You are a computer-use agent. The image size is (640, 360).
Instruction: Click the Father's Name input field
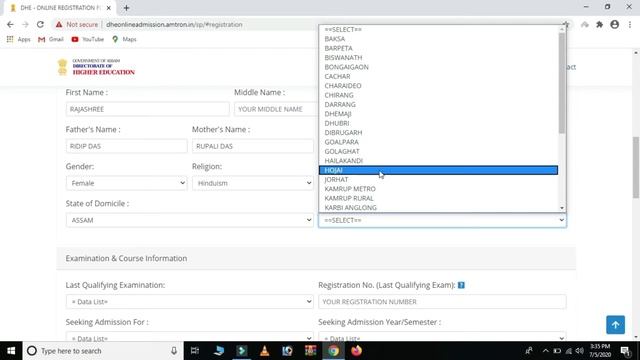[x=126, y=146]
